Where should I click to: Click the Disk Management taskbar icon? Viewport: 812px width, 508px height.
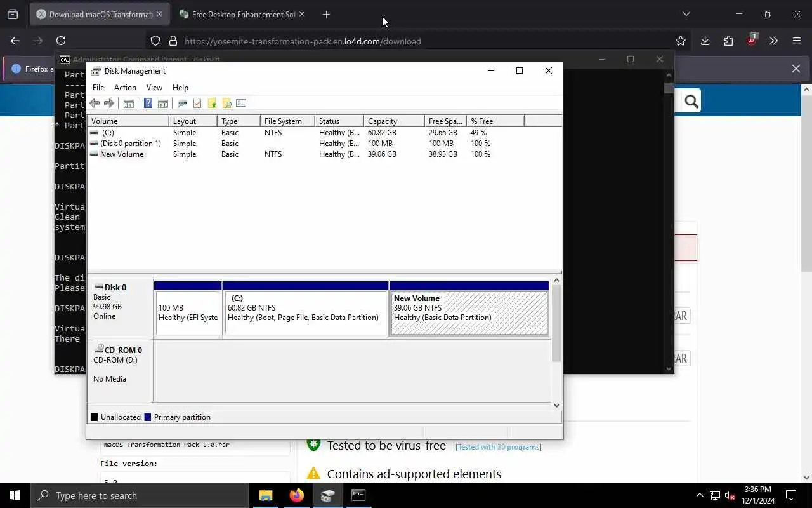327,495
